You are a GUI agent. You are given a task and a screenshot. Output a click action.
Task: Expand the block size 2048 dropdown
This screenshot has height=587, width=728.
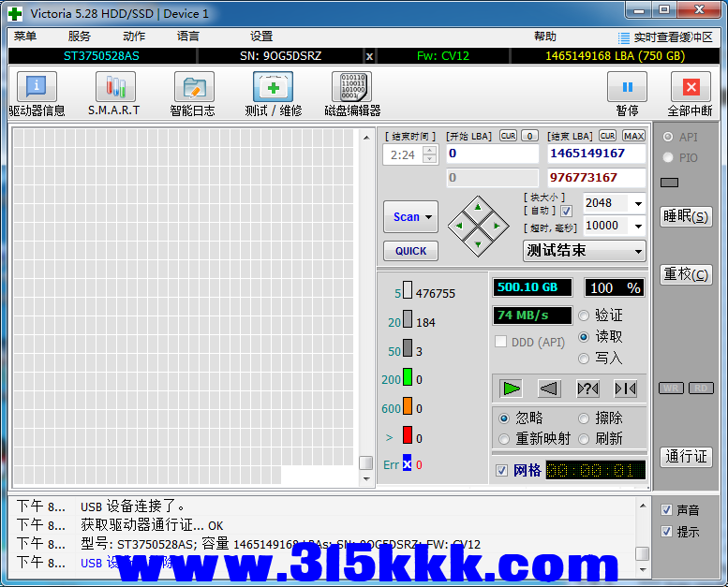[x=638, y=203]
